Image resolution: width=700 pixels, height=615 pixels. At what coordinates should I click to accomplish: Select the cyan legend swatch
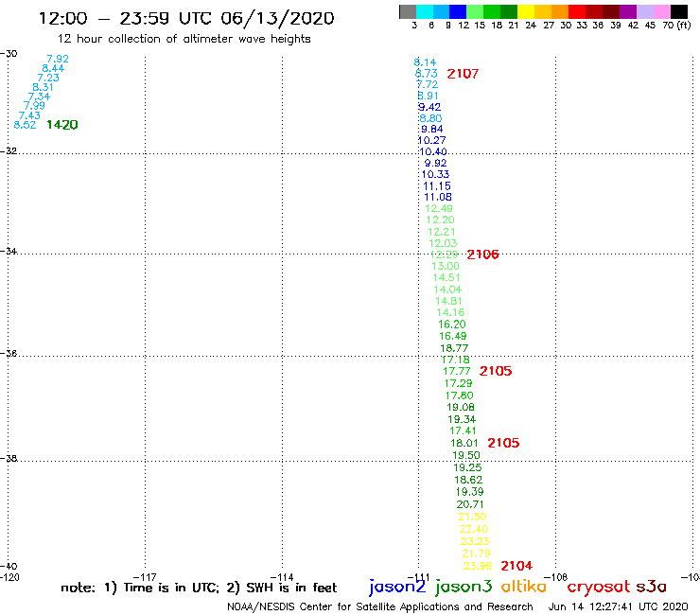425,11
